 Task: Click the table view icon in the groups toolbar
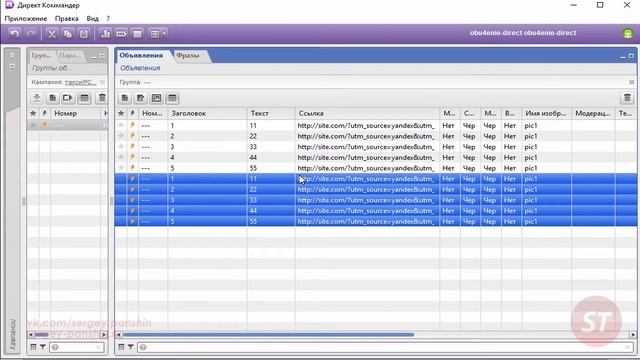84,98
